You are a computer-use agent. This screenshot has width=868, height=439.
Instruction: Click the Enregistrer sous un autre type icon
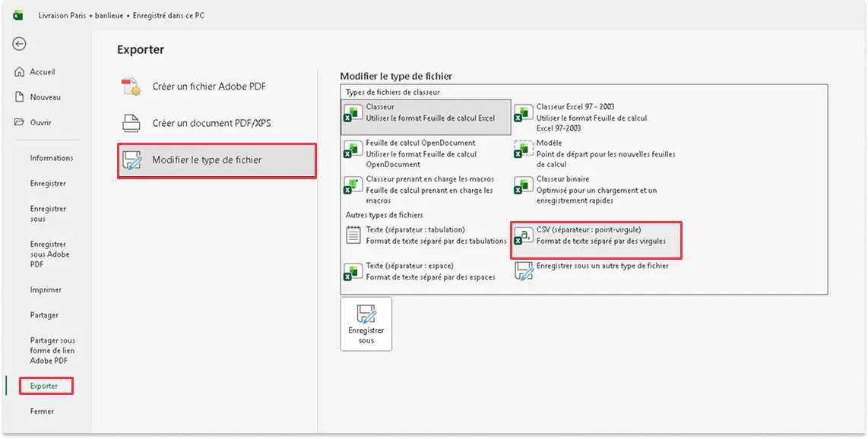click(523, 271)
